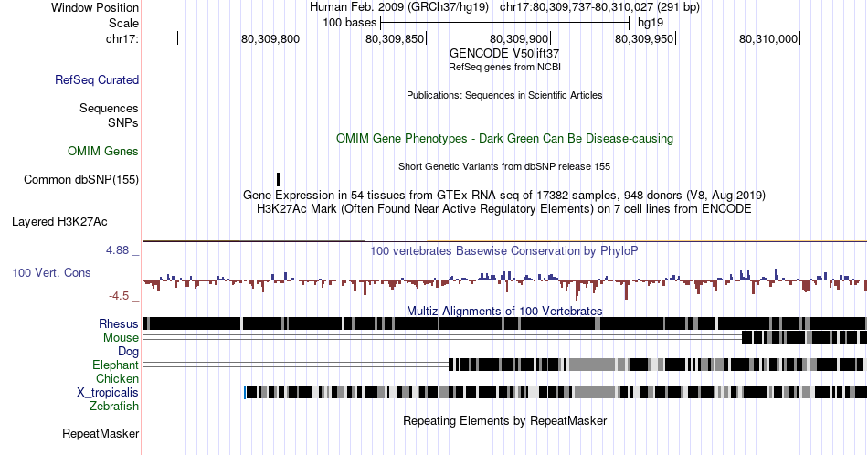This screenshot has width=868, height=455.
Task: Click the 80,309,850 ruler position
Action: (395, 38)
